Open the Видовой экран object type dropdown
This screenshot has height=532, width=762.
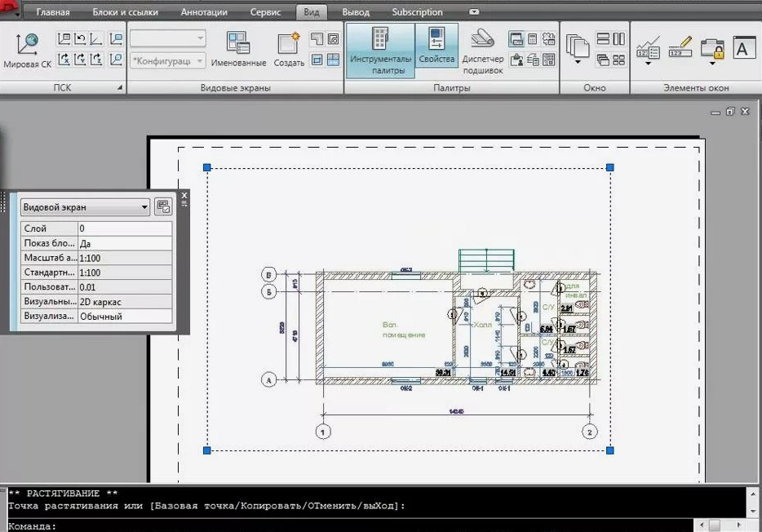click(x=85, y=207)
